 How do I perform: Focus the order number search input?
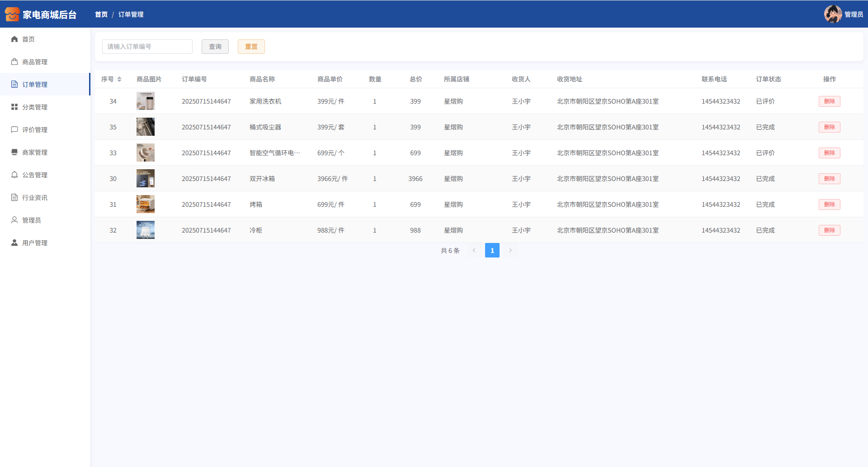[x=147, y=47]
